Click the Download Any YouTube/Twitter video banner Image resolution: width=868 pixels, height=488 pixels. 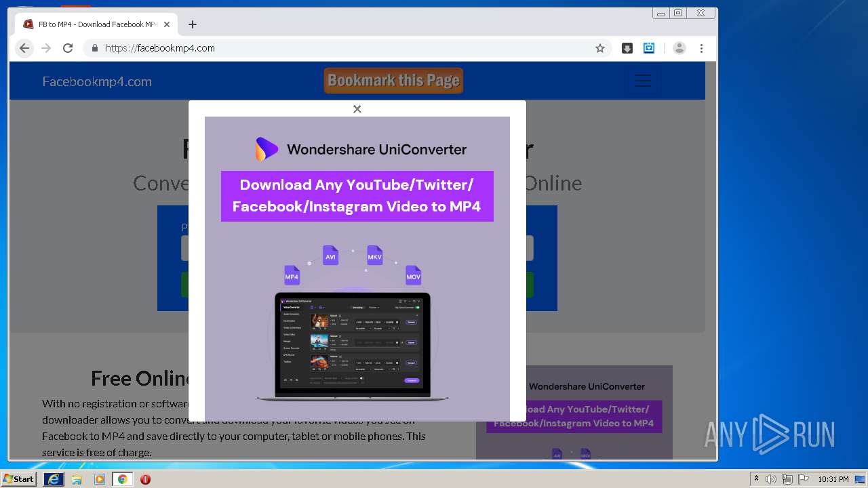coord(357,196)
